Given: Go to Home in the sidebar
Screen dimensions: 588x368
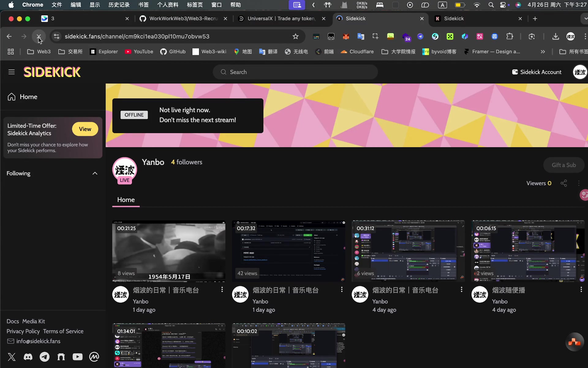Looking at the screenshot, I should pyautogui.click(x=22, y=97).
